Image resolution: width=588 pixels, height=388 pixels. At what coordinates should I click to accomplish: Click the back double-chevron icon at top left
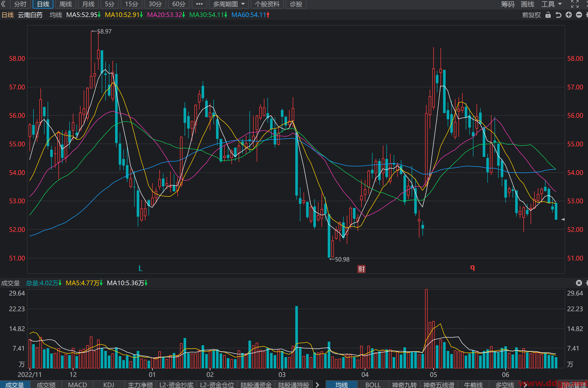(3, 4)
